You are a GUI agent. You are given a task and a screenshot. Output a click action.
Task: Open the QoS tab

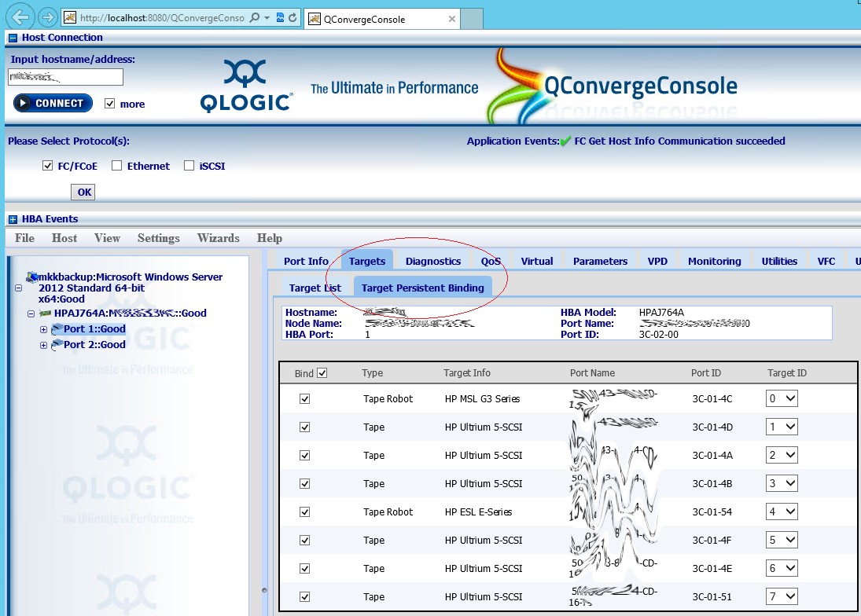tap(491, 261)
